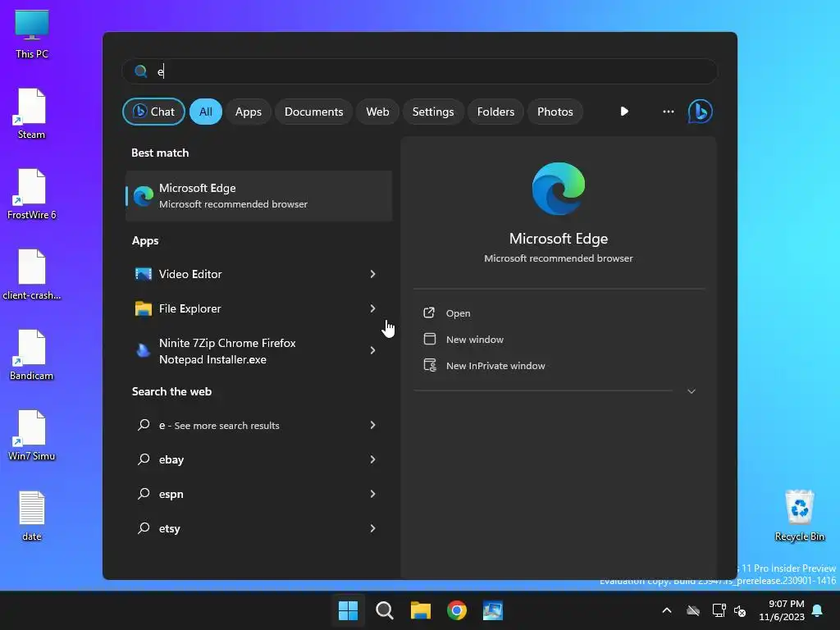
Task: Open Microsoft Edge best match result
Action: (x=258, y=196)
